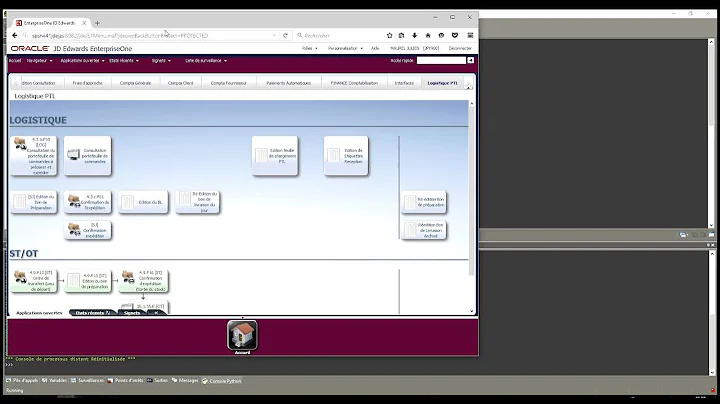Open Consultation portefeuille de commandes tile
Image resolution: width=720 pixels, height=404 pixels.
(x=88, y=156)
